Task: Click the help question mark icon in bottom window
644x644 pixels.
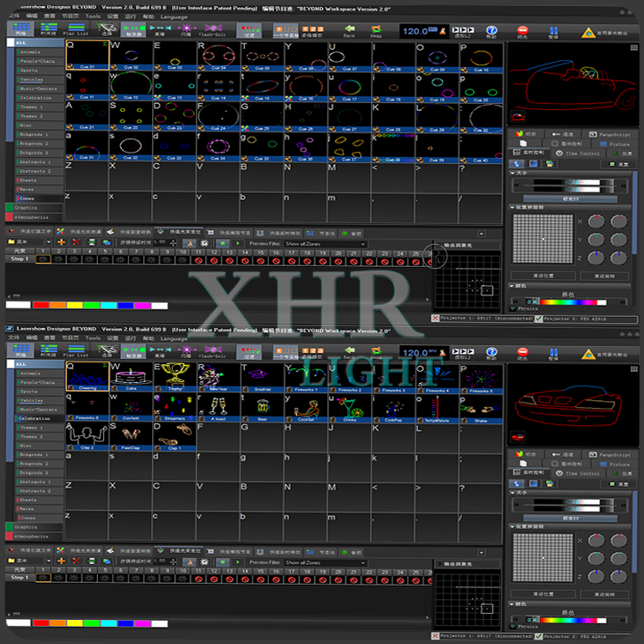Action: pos(491,352)
